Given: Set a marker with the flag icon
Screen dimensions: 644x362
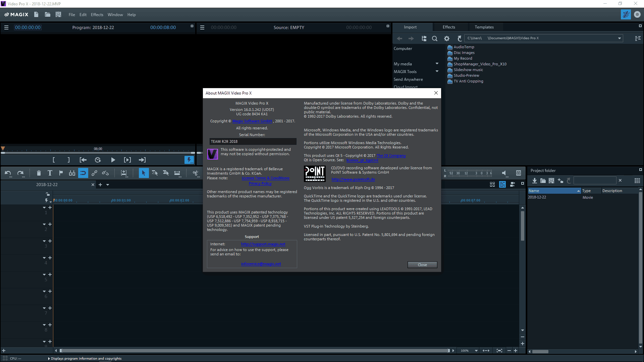Looking at the screenshot, I should 61,173.
